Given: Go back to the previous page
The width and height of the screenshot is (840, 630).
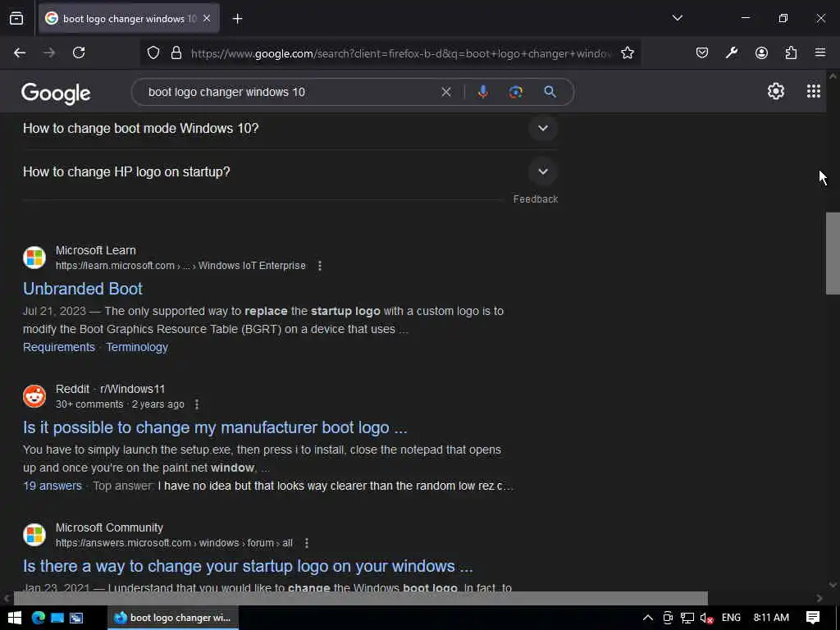Looking at the screenshot, I should (20, 52).
